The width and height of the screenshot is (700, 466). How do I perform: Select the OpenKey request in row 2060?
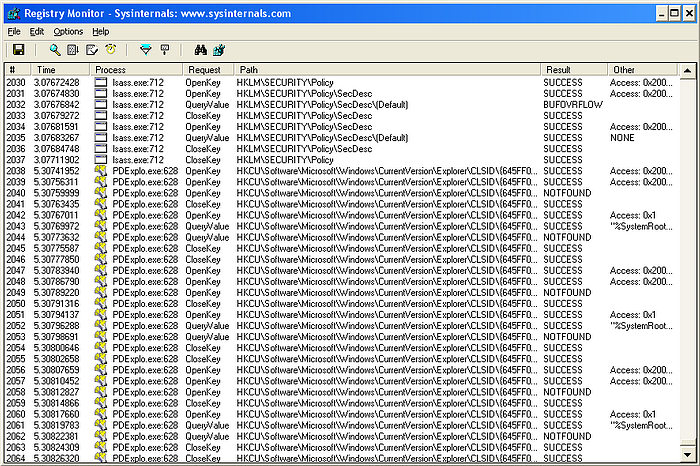203,414
